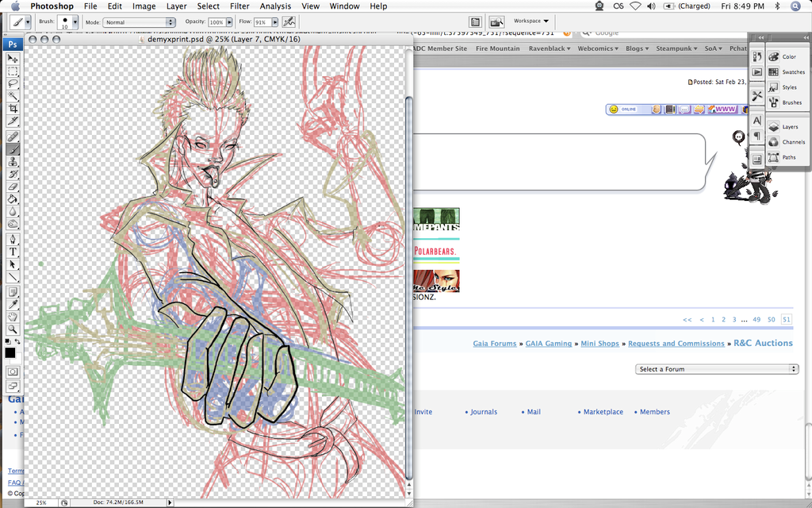Open the Layers panel icon
Image resolution: width=812 pixels, height=508 pixels.
774,126
